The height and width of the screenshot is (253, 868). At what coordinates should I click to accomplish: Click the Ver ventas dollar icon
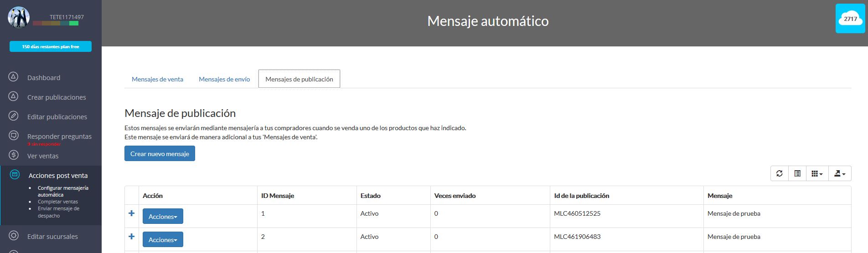(14, 155)
